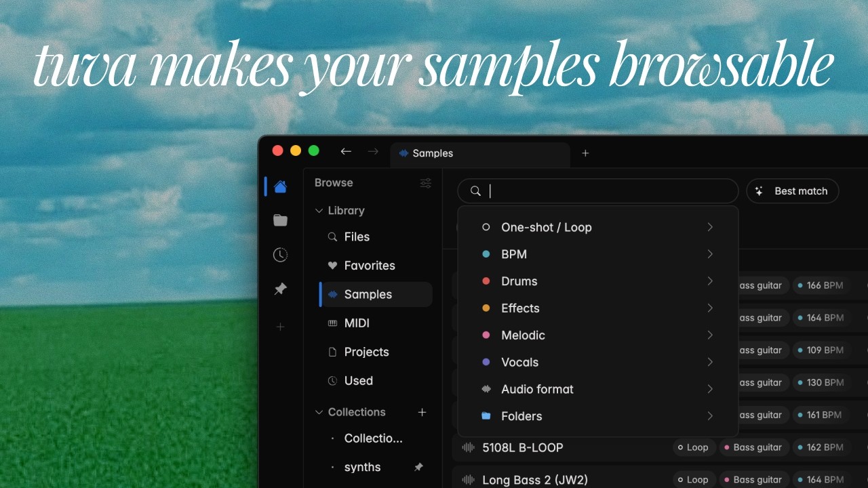Focus the search input field
This screenshot has width=868, height=488.
598,191
